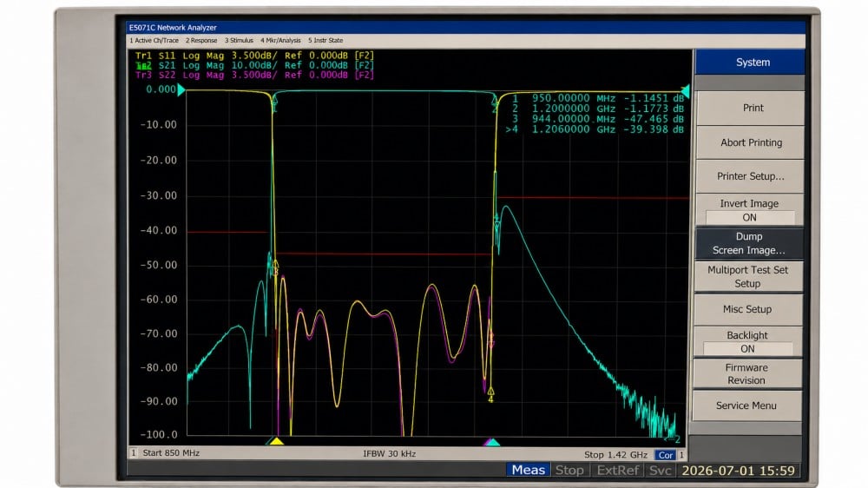This screenshot has width=868, height=488.
Task: Click the 0.000 reference scale value
Action: click(161, 89)
